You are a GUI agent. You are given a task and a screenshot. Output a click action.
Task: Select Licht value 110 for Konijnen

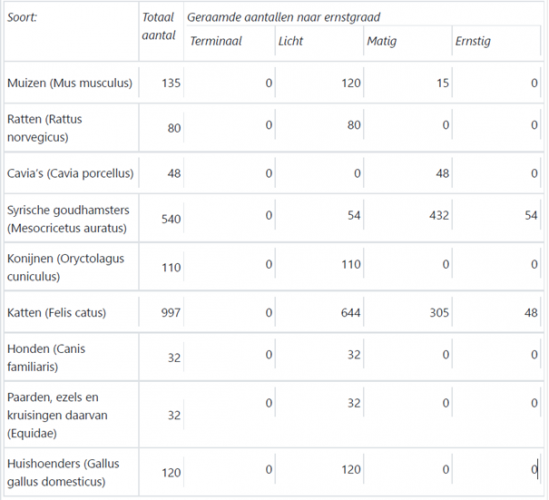tap(351, 264)
